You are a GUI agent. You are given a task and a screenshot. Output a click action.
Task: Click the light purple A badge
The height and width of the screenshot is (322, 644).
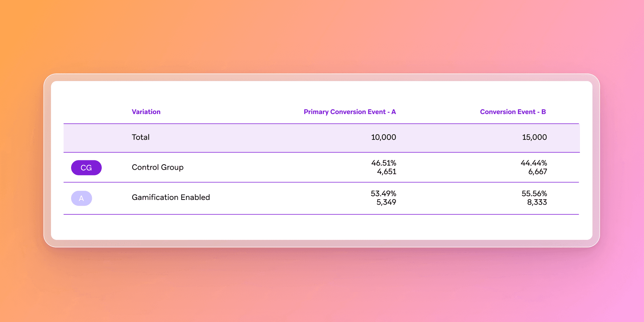(82, 198)
